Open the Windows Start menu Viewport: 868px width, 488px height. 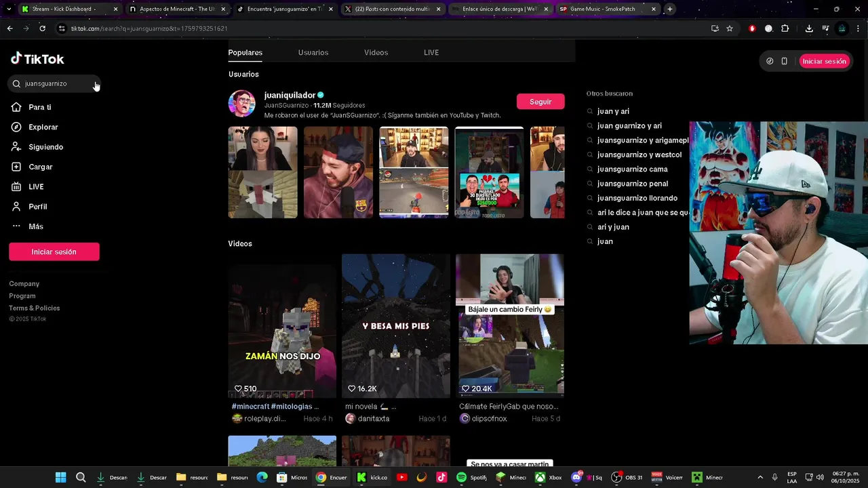click(60, 477)
